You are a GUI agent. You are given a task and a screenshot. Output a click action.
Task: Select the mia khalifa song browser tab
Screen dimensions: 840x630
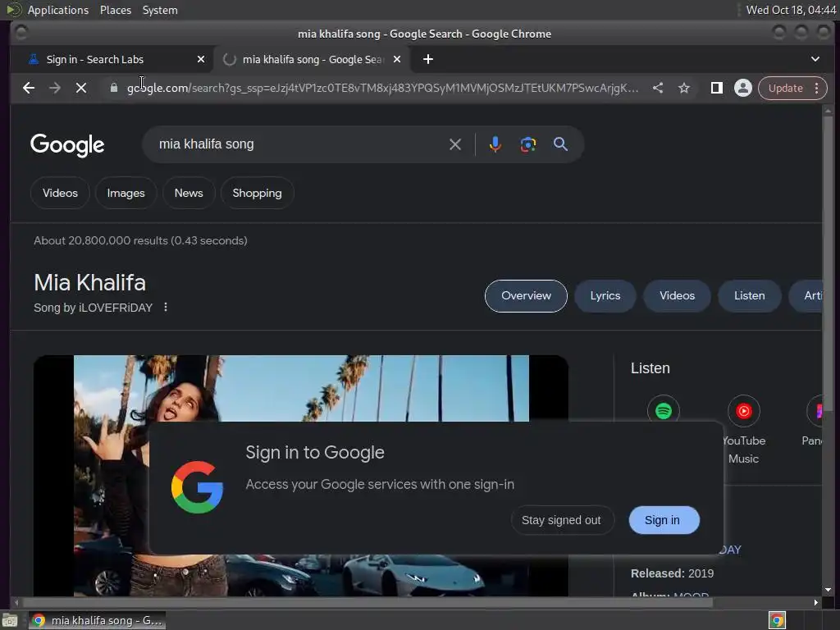tap(312, 59)
